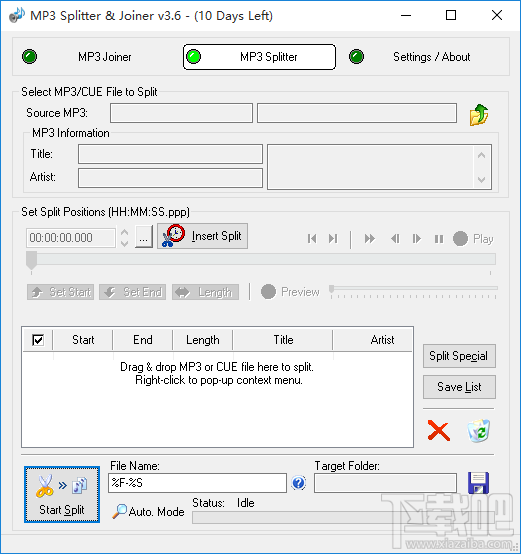
Task: Click the Title column header
Action: tap(283, 340)
